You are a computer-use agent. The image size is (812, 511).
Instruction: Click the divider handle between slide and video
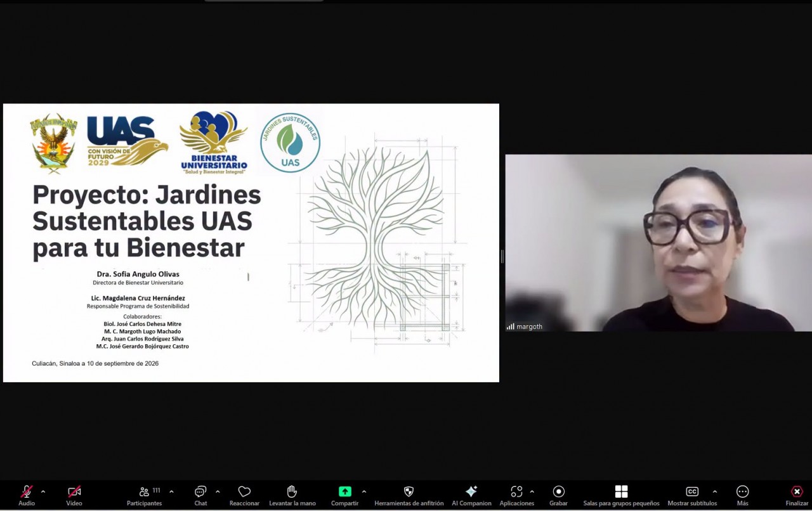click(502, 256)
